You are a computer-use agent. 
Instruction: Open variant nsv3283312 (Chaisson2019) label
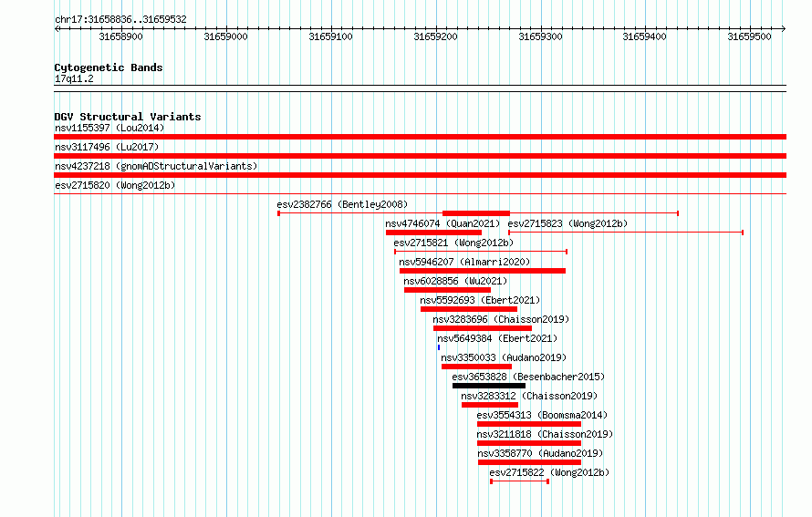tap(529, 396)
